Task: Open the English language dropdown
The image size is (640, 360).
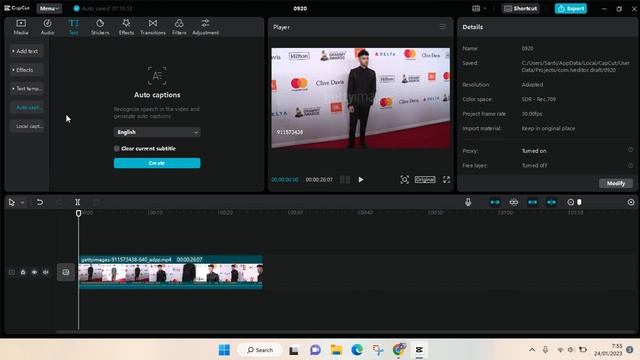Action: (x=157, y=132)
